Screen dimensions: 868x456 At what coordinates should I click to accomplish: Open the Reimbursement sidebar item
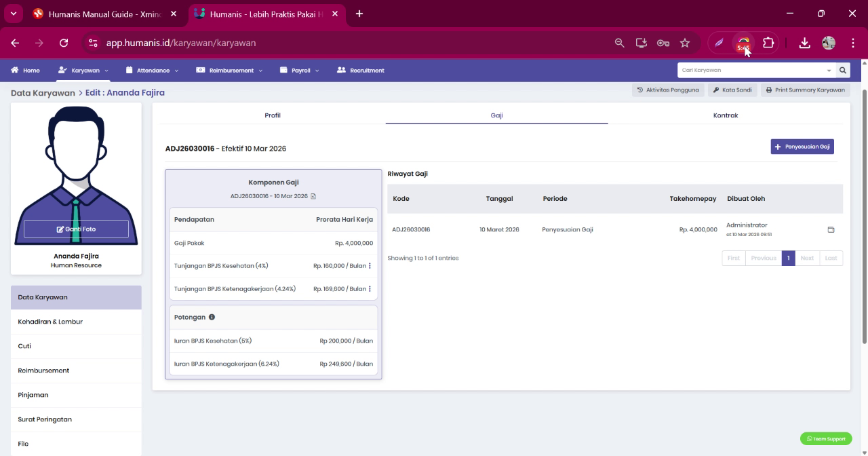coord(76,370)
